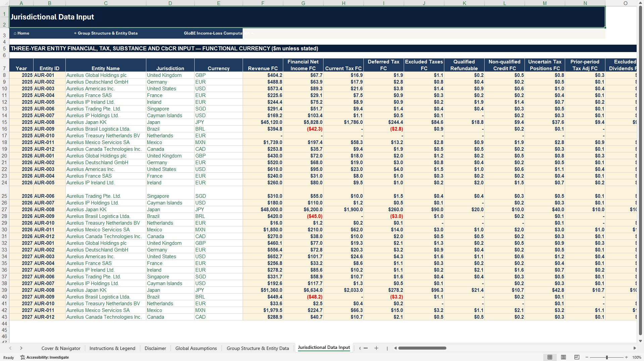Click vertical scrollbar down arrow

640,341
